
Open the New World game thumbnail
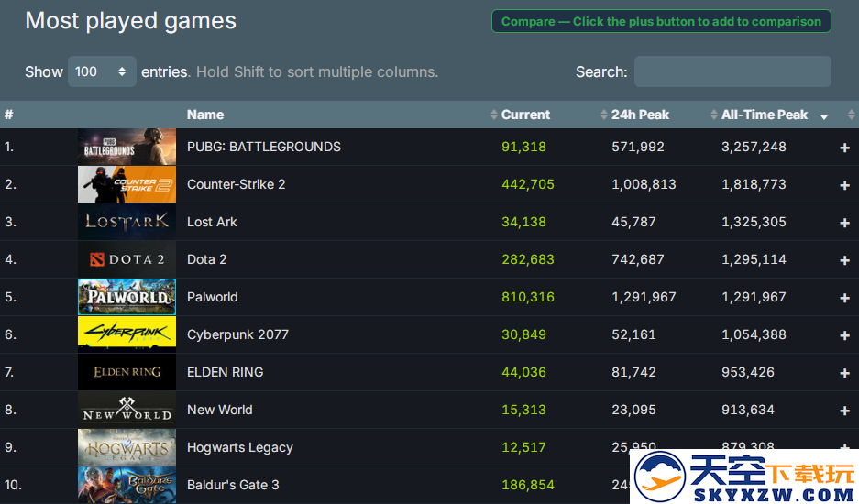point(127,410)
